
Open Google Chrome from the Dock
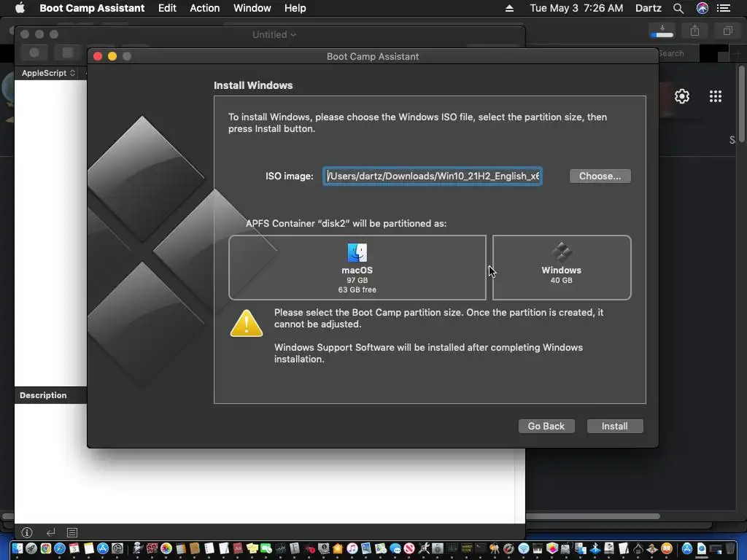coord(46,548)
